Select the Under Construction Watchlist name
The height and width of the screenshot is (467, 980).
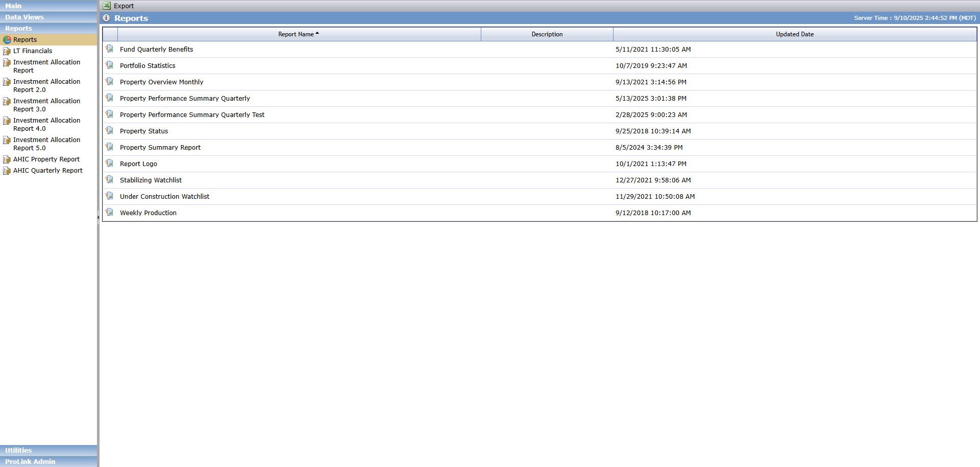[x=164, y=197]
